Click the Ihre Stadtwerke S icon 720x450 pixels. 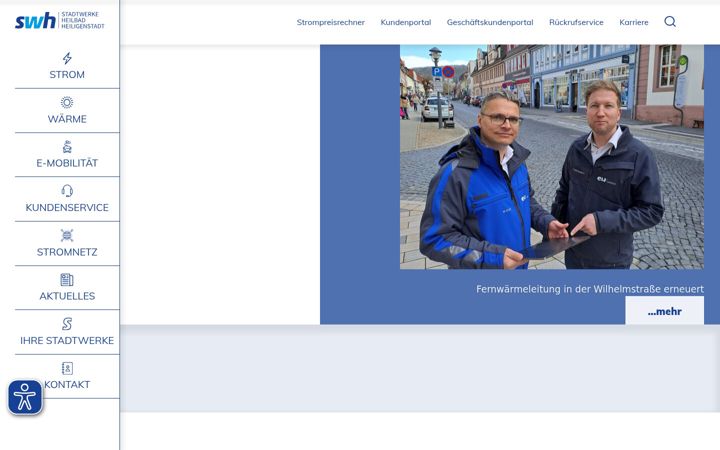67,324
